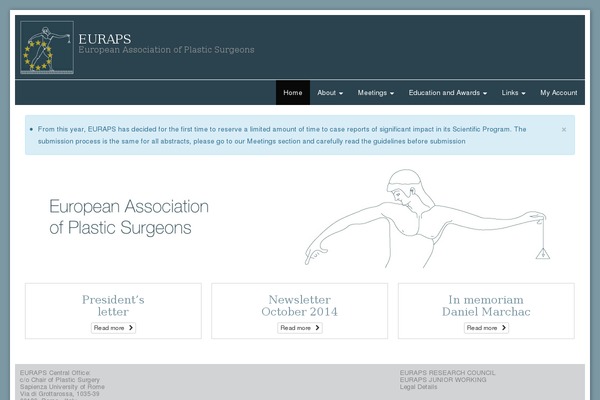Click the announcement text about case reports

tap(282, 135)
